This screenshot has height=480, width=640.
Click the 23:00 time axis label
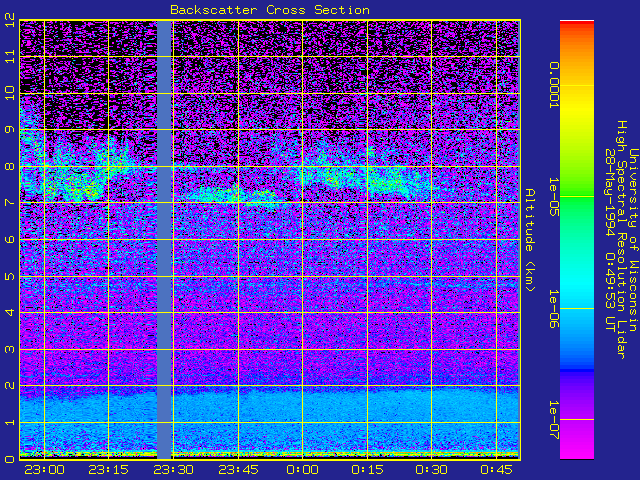pyautogui.click(x=44, y=470)
